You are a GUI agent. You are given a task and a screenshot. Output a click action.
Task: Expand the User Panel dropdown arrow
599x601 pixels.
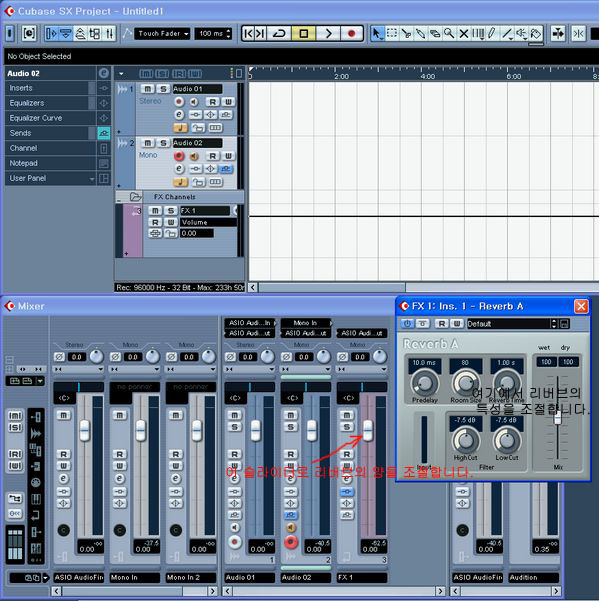pos(92,179)
